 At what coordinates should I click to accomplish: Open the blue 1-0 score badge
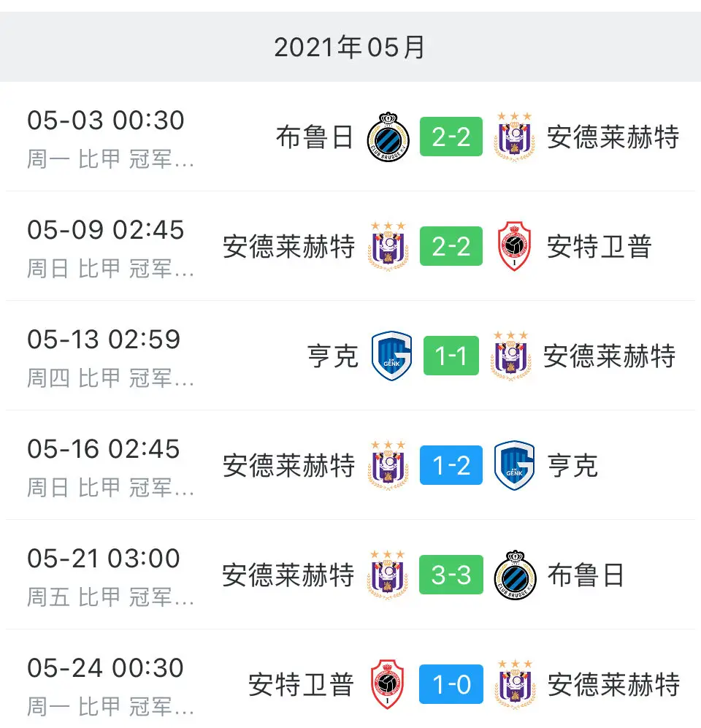(x=451, y=684)
